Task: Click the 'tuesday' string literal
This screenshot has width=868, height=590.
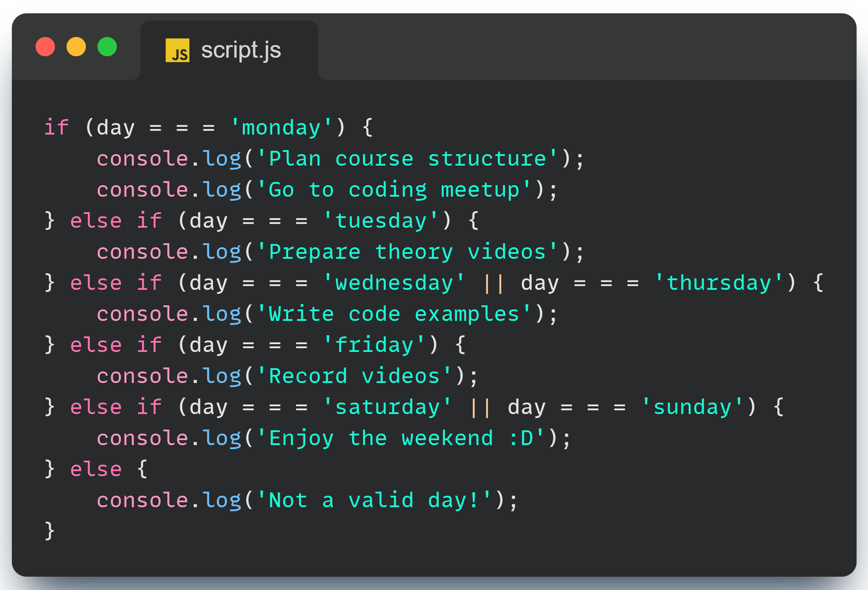Action: [380, 221]
